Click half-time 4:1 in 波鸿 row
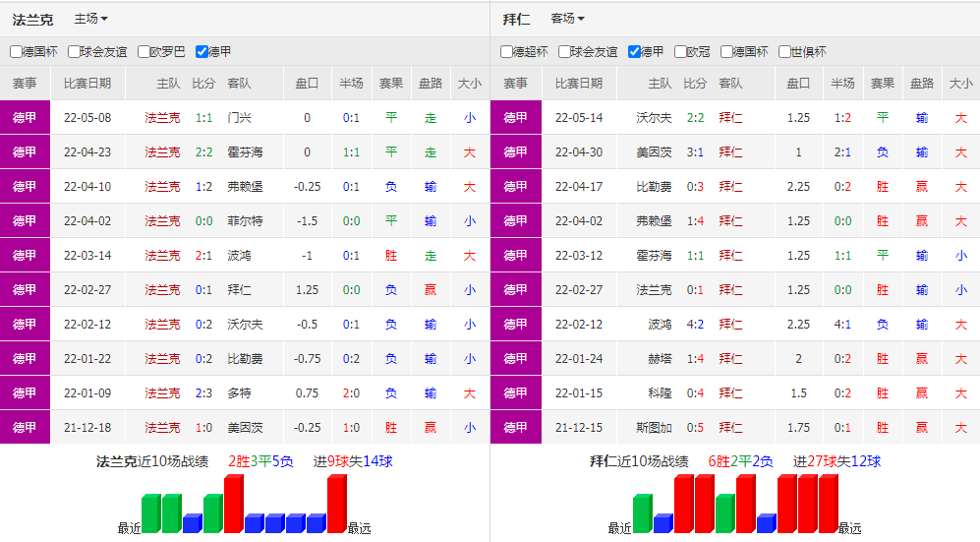 coord(842,325)
